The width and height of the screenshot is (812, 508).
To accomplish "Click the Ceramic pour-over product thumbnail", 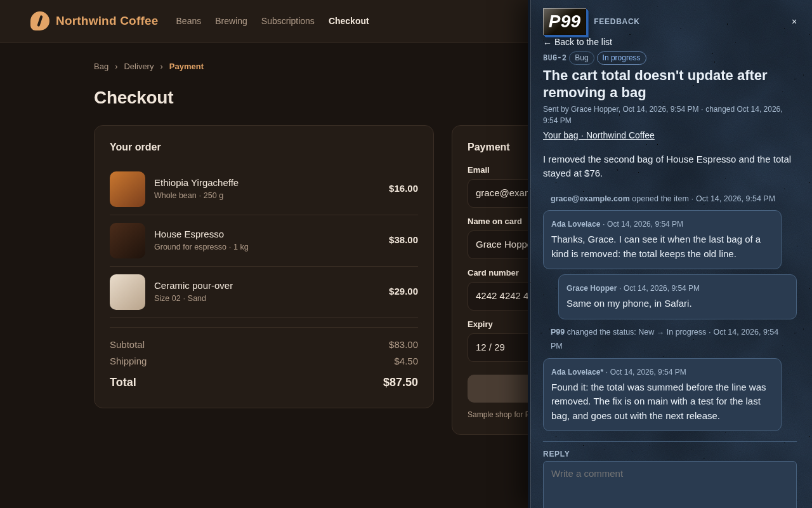I will (128, 292).
